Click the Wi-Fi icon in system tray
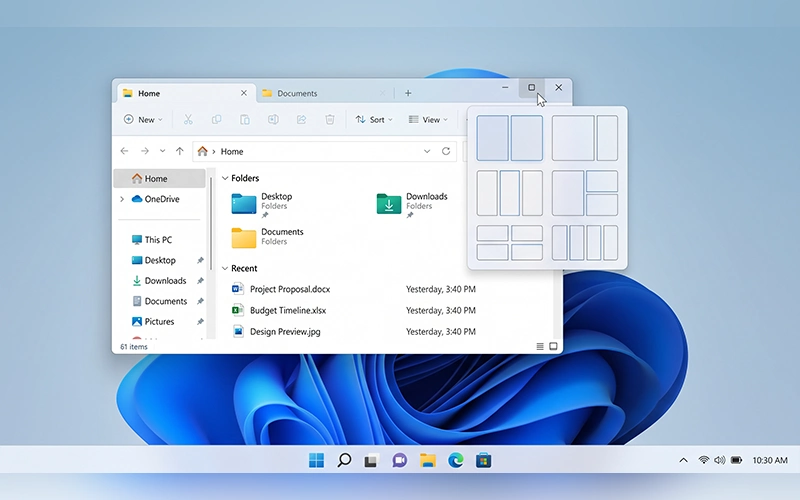Viewport: 800px width, 500px height. click(x=704, y=460)
